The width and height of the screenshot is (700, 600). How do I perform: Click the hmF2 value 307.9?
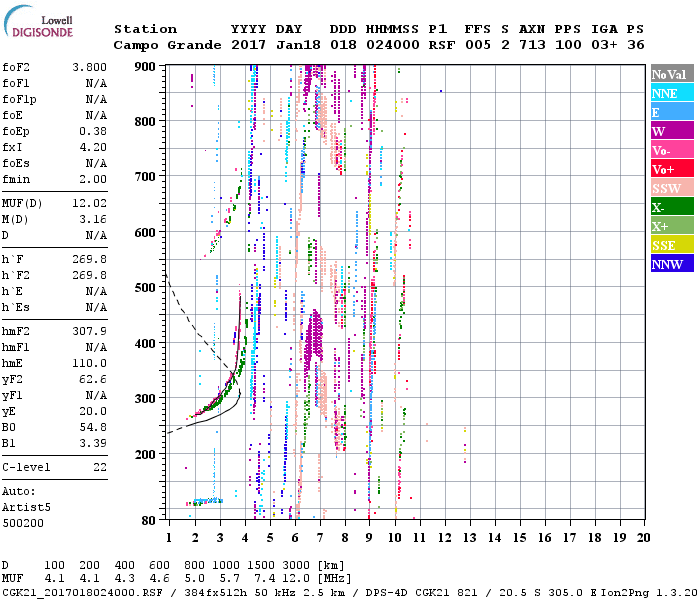pos(89,331)
